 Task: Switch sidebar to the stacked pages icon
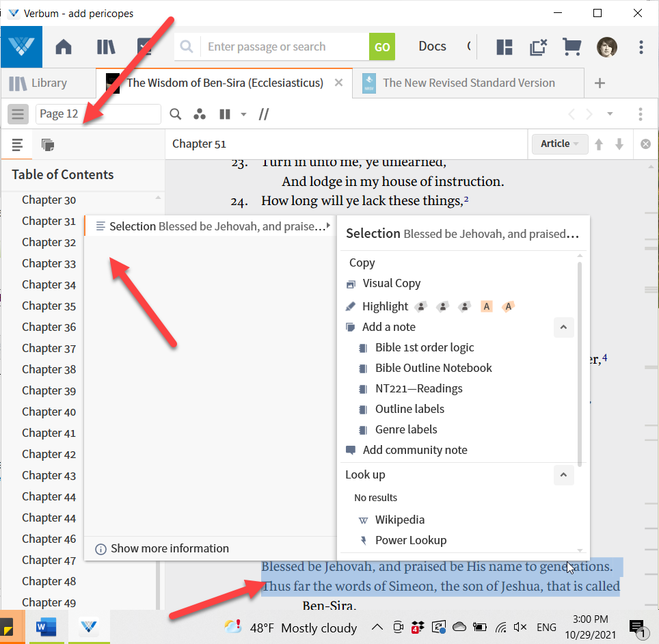tap(47, 145)
